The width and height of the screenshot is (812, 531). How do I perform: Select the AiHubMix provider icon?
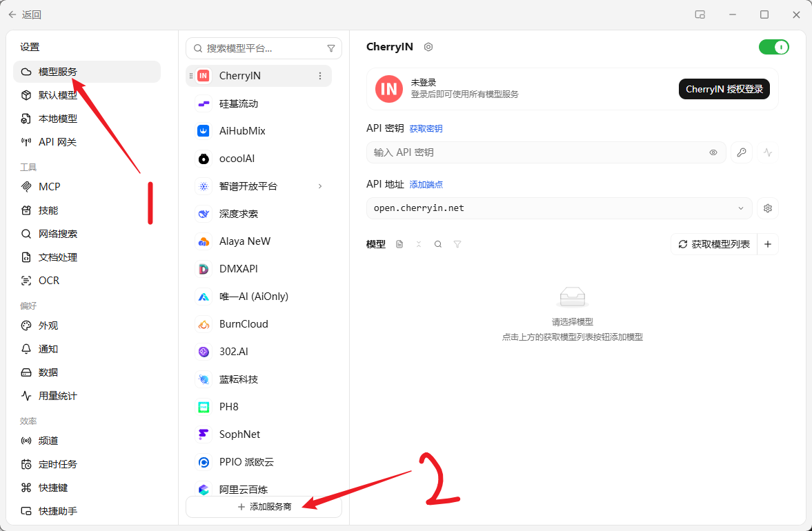pos(204,131)
